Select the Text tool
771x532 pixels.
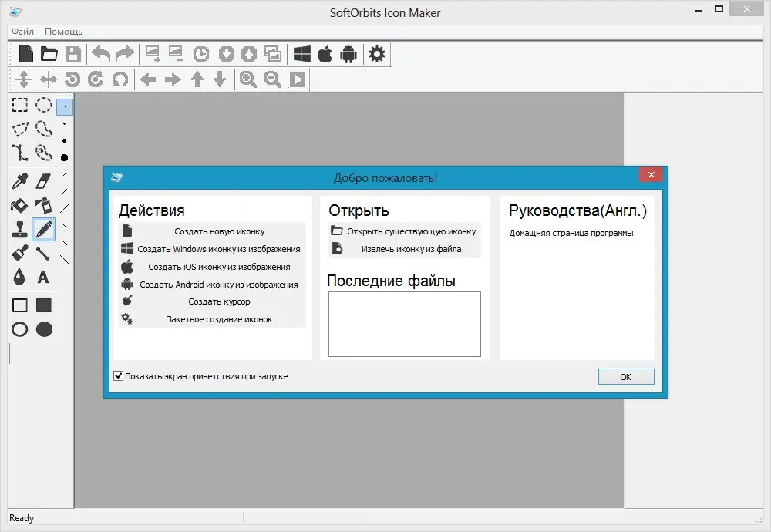[x=43, y=276]
